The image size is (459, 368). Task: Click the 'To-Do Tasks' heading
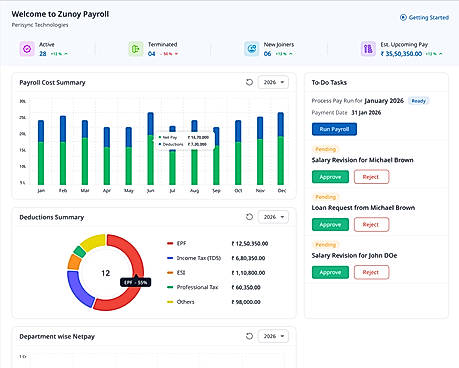point(329,82)
